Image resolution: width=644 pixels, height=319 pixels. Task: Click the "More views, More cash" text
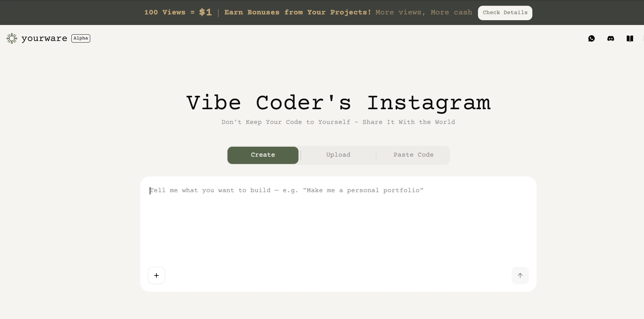tap(424, 12)
